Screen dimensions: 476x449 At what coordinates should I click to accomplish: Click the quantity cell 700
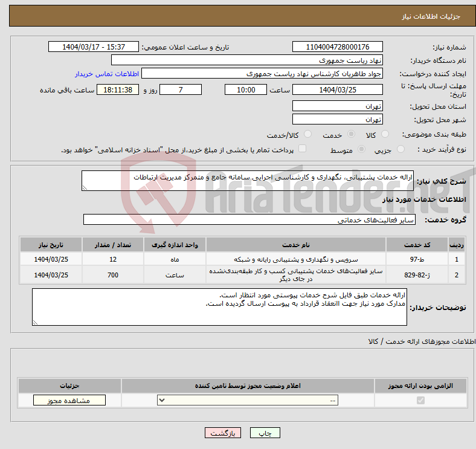click(x=112, y=275)
